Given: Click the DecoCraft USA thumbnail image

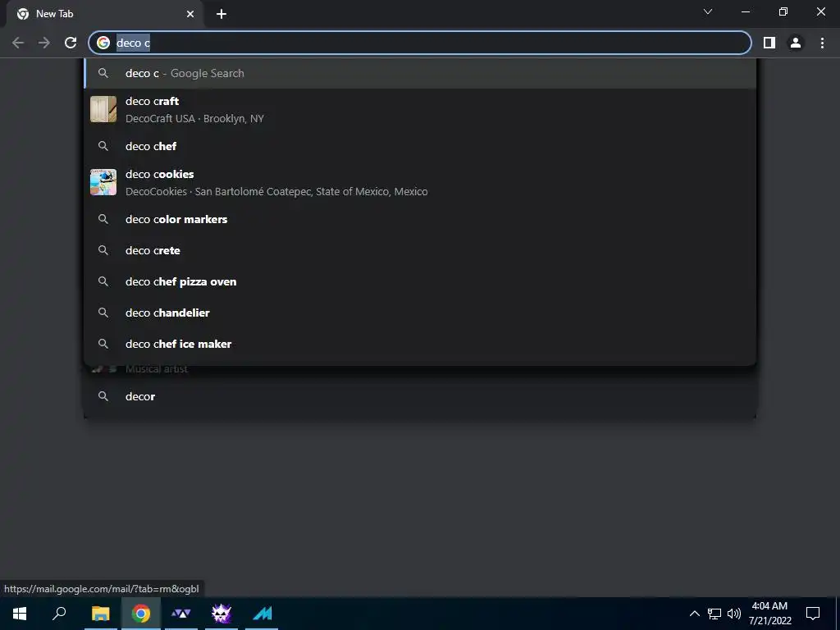Looking at the screenshot, I should pos(103,109).
